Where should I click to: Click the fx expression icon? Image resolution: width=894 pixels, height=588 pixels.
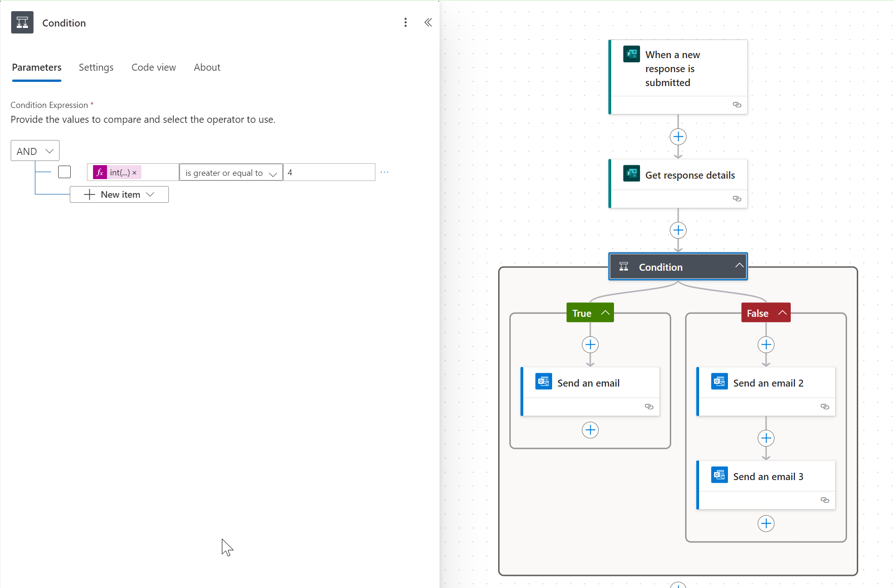tap(100, 172)
